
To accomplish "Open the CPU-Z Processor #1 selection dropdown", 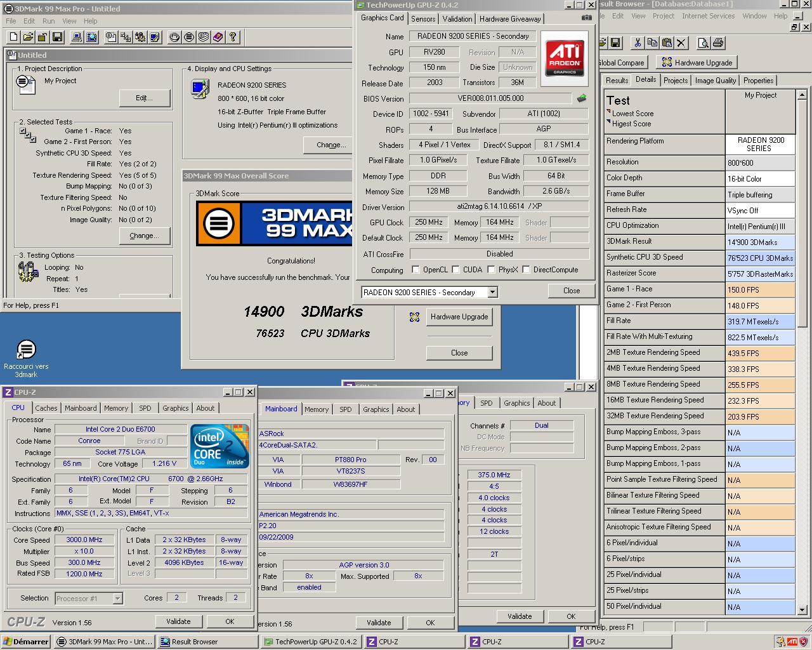I will coord(117,598).
